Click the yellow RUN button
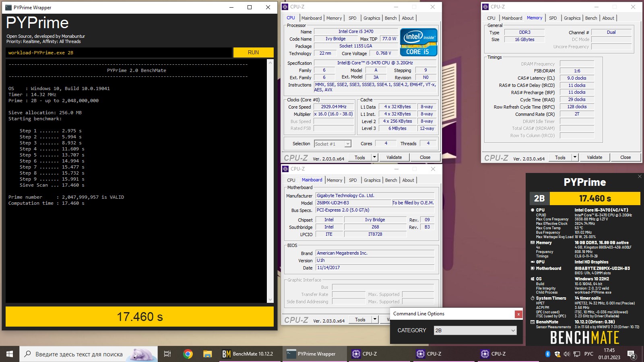Screen dimensions: 644x362 pos(253,52)
